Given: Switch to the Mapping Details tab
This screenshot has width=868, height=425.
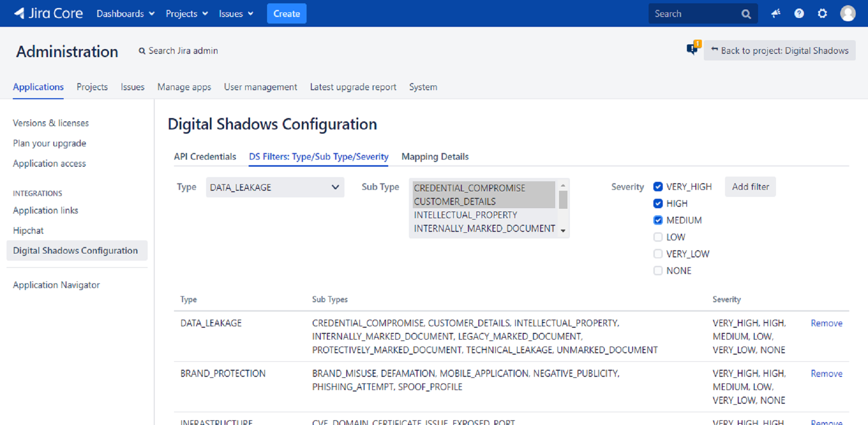Looking at the screenshot, I should 435,157.
